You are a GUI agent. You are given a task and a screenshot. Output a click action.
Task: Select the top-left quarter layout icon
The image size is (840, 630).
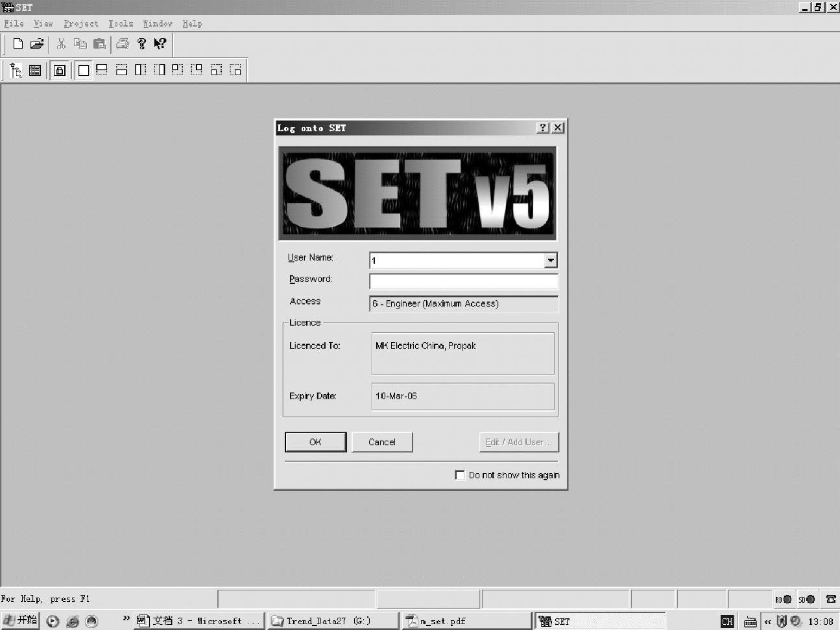tap(178, 70)
